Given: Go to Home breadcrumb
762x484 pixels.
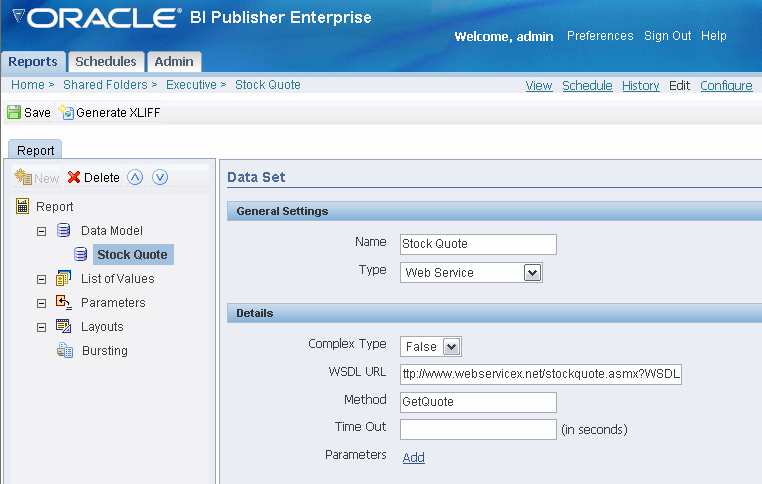Looking at the screenshot, I should (28, 85).
